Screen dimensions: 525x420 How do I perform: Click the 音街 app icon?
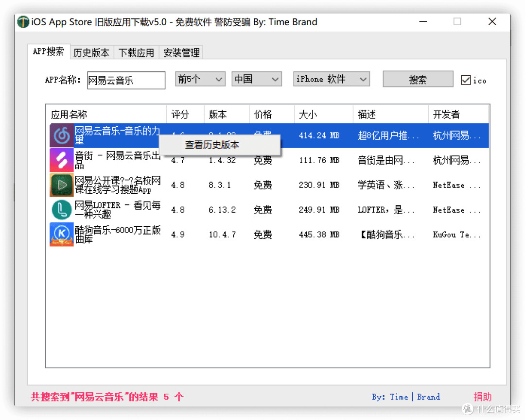click(x=62, y=160)
